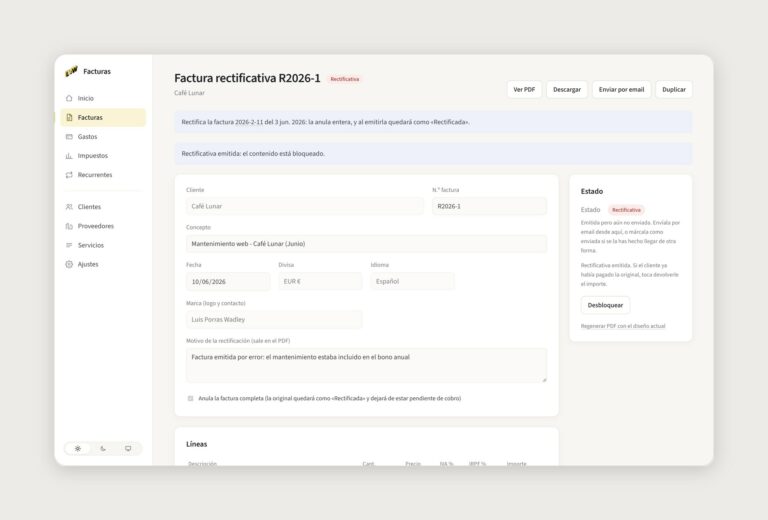Viewport: 768px width, 520px height.
Task: Open the Divisa EUR € dropdown
Action: [320, 282]
